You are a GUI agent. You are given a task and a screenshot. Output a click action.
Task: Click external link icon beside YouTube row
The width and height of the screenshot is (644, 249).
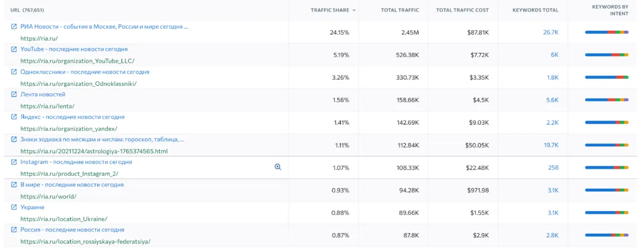click(14, 49)
